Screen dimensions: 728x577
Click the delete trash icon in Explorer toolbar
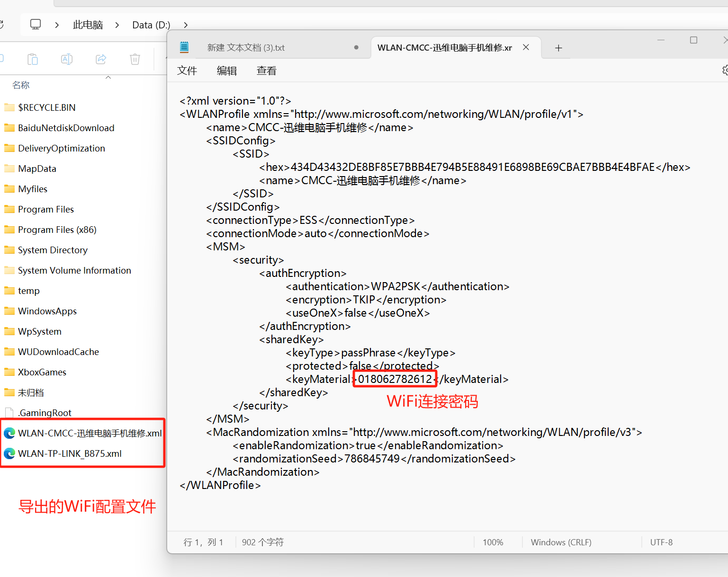pyautogui.click(x=135, y=59)
